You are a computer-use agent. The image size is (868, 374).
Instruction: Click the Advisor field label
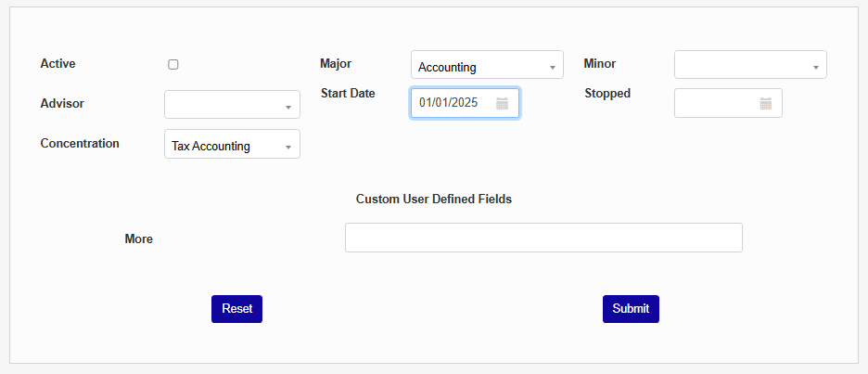(x=62, y=103)
